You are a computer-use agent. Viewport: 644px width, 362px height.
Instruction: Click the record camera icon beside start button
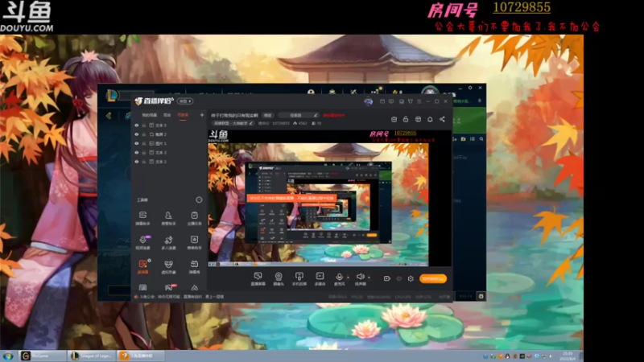point(387,278)
